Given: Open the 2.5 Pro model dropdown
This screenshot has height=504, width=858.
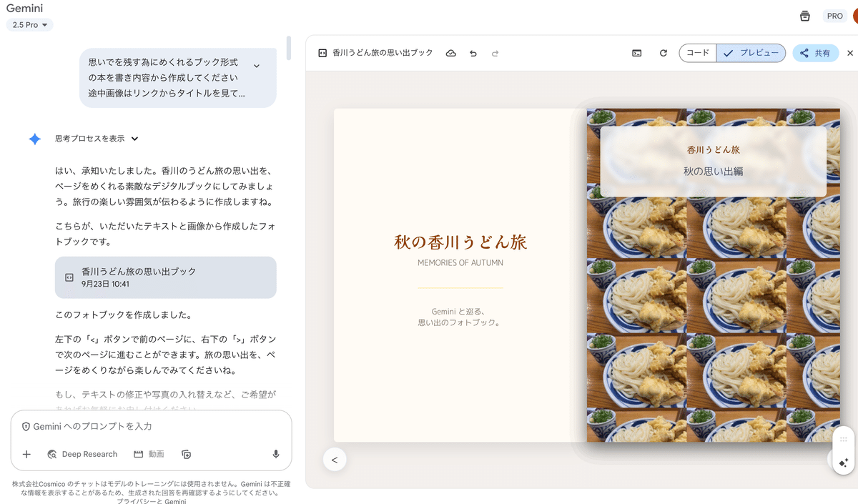Looking at the screenshot, I should [30, 25].
